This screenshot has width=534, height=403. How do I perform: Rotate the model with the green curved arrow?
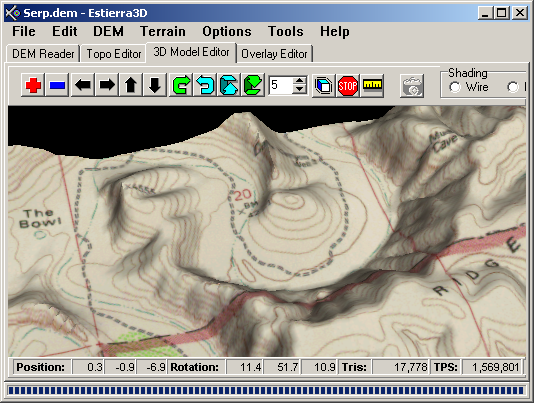point(181,85)
